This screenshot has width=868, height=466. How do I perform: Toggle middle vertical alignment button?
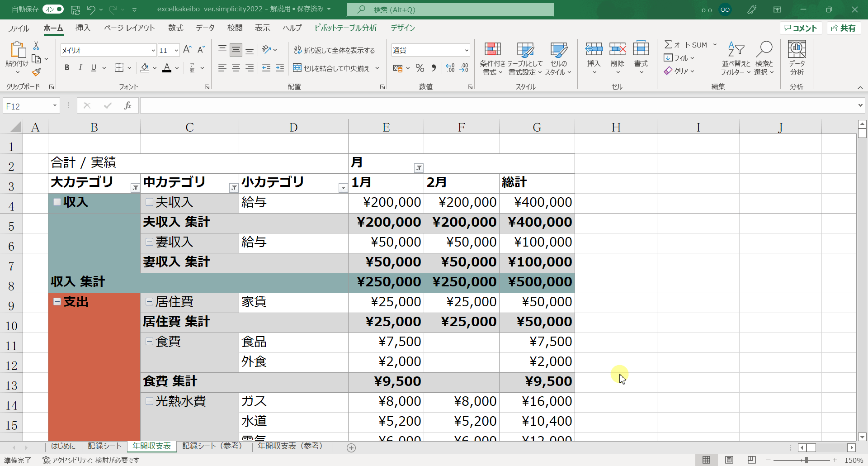click(x=236, y=50)
